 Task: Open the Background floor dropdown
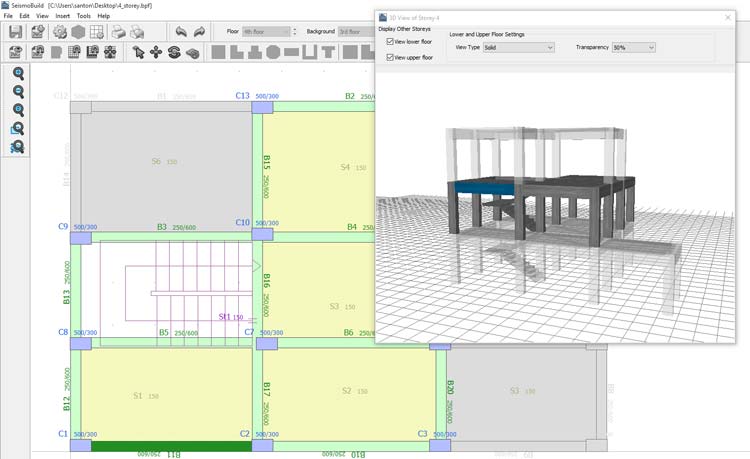356,32
